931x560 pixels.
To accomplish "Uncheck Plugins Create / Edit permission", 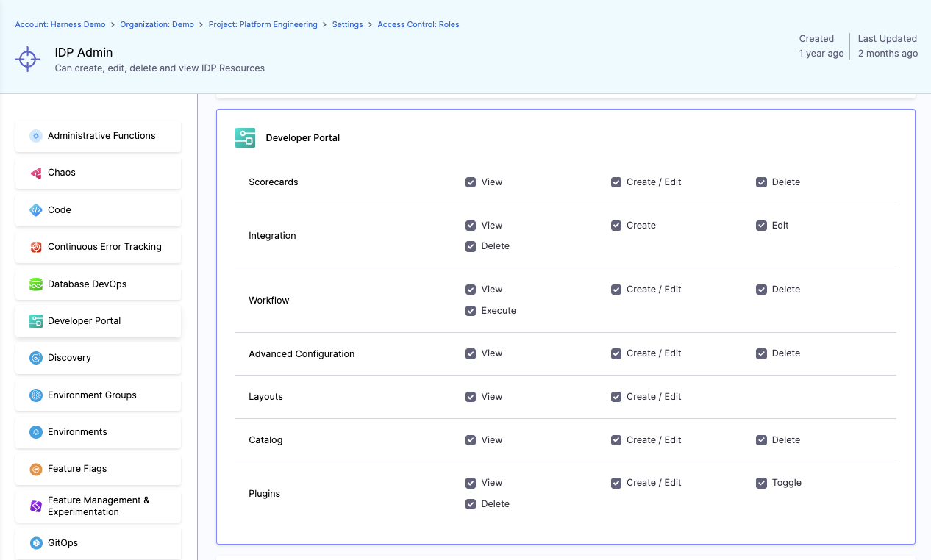I will click(x=616, y=483).
